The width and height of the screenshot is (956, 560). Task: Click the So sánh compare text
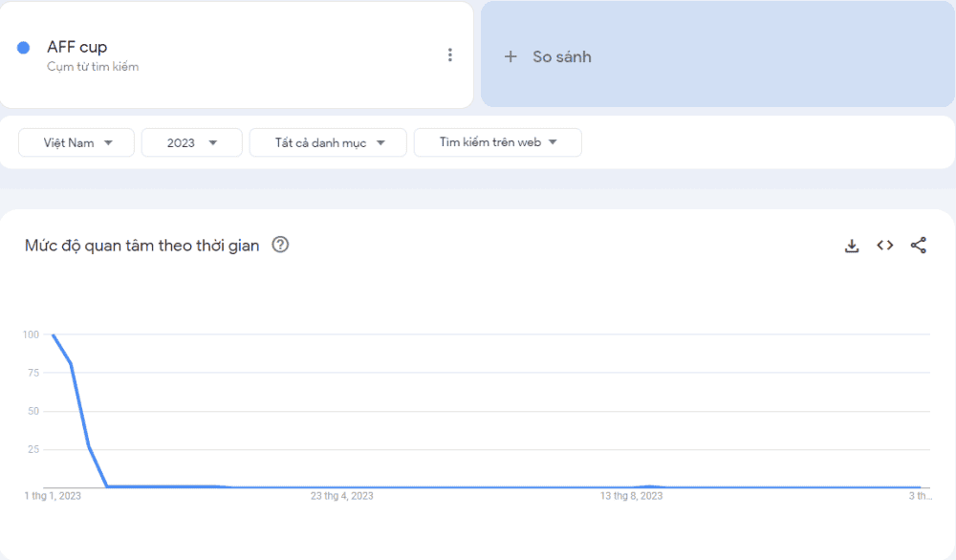pos(562,57)
